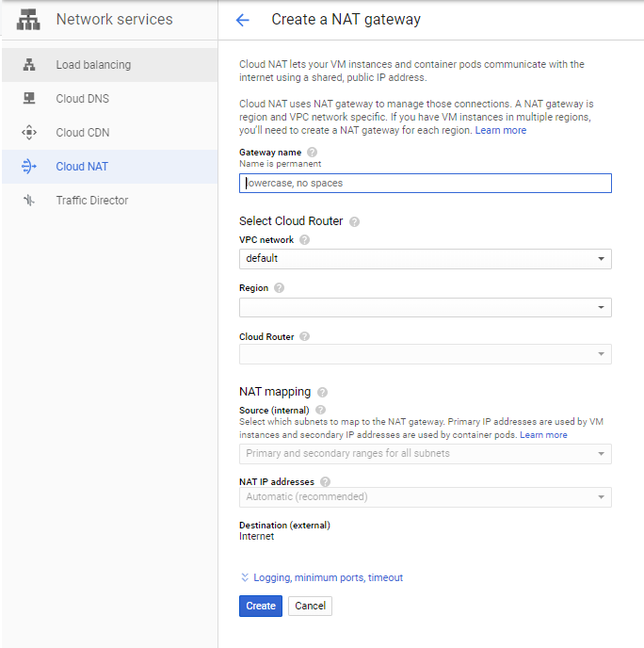Open the Region dropdown
The image size is (644, 648).
[x=426, y=307]
